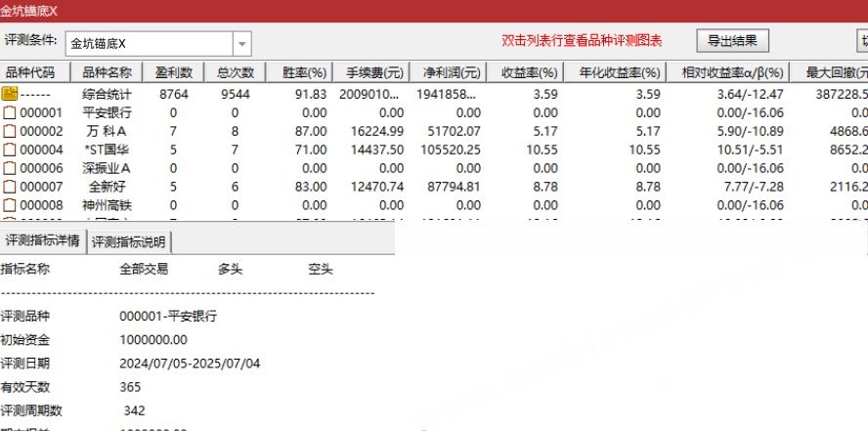868x431 pixels.
Task: Click the 9544 total count value
Action: coord(236,94)
